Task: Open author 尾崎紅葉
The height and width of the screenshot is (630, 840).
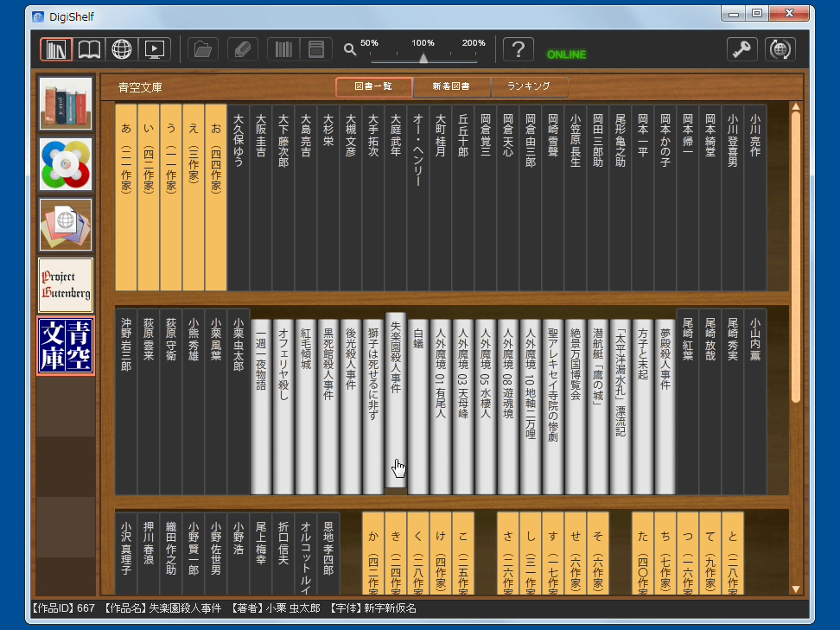Action: 688,401
